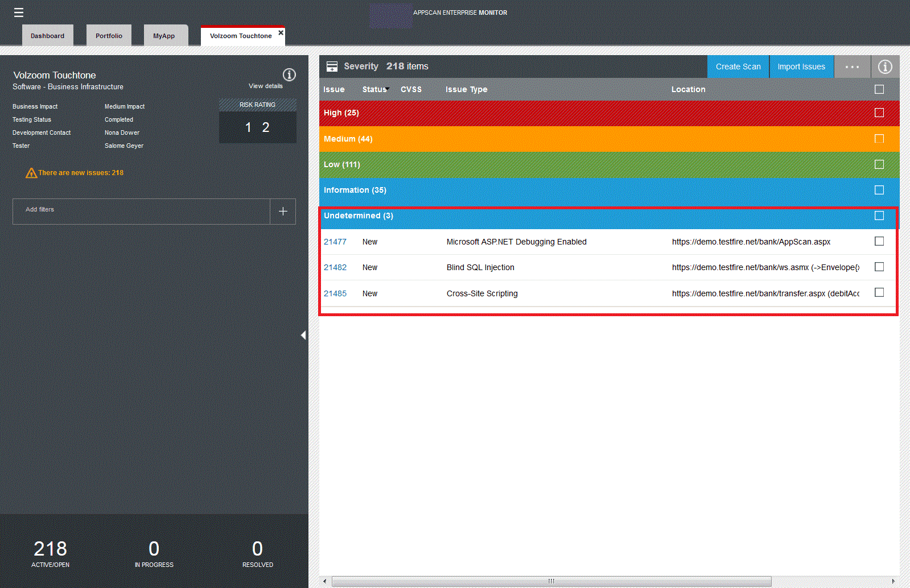Click the info icon in Severity toolbar
The width and height of the screenshot is (910, 588).
click(885, 67)
